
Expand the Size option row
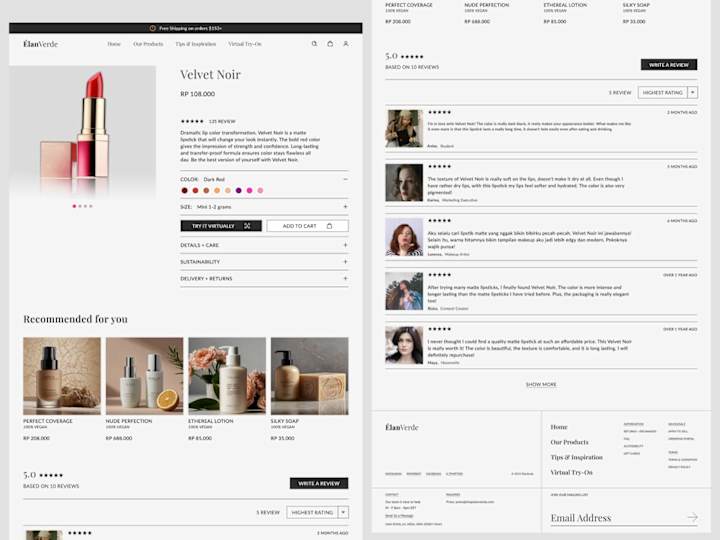tap(264, 207)
